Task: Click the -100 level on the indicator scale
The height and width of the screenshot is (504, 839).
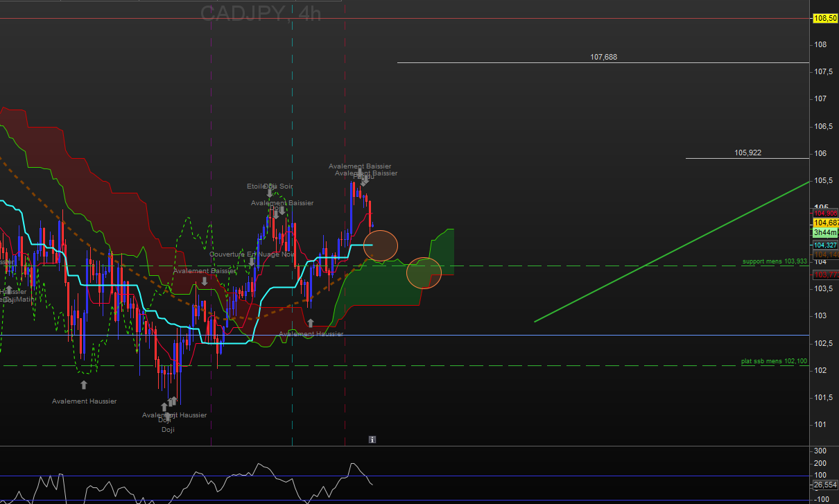Action: [x=820, y=499]
